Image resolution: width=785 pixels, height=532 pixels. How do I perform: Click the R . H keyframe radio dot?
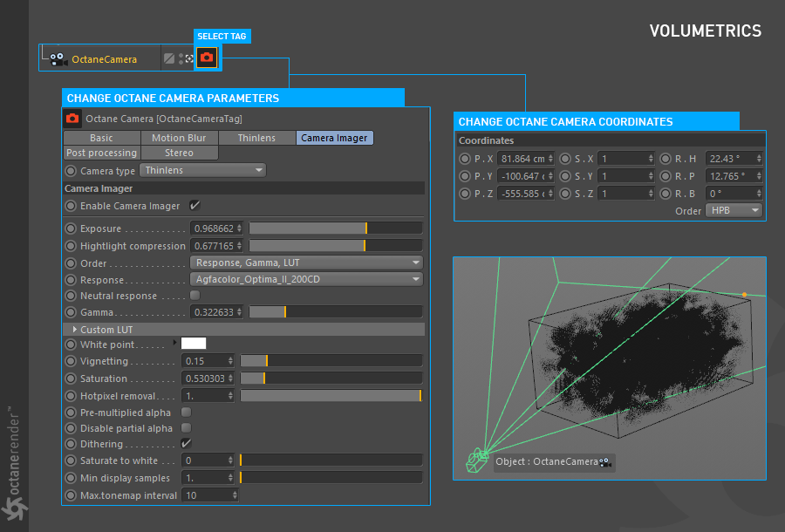coord(666,159)
